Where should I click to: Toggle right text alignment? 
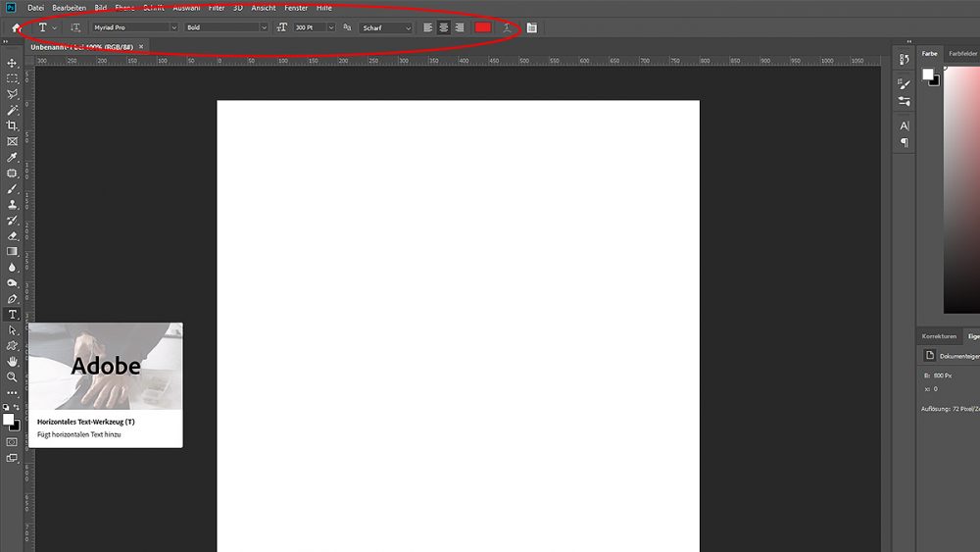pyautogui.click(x=460, y=27)
